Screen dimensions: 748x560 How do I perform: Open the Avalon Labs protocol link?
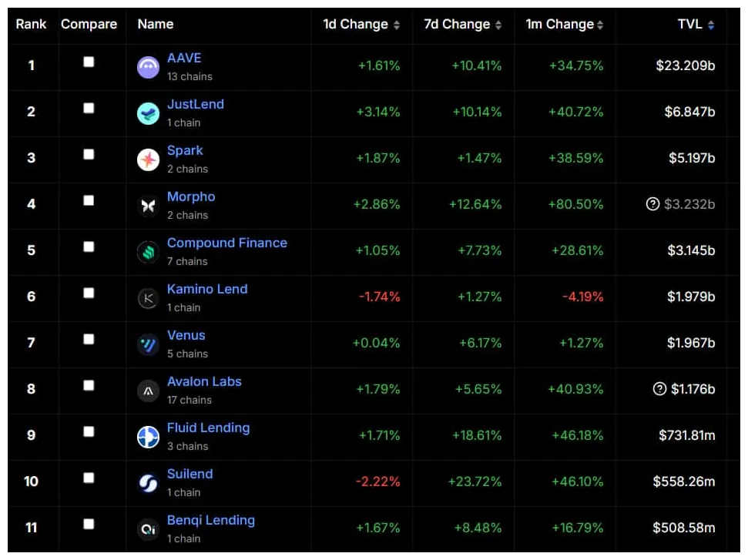tap(204, 381)
